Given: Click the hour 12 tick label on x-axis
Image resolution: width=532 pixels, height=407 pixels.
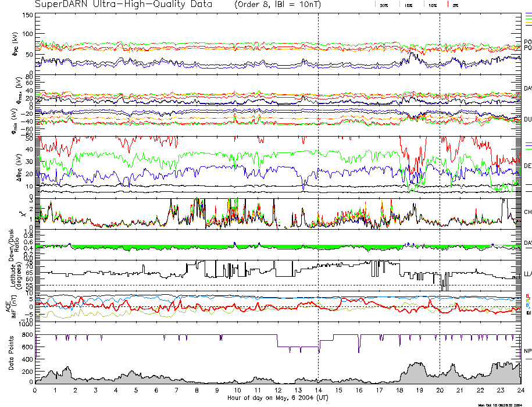Looking at the screenshot, I should 277,391.
